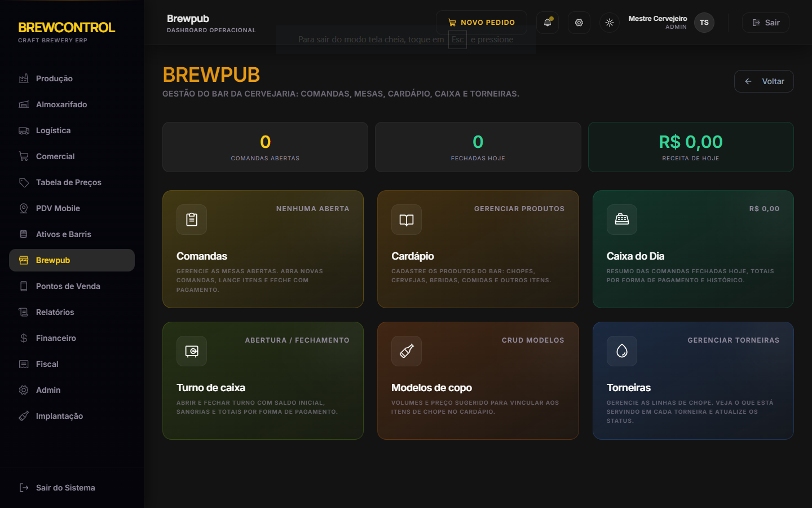This screenshot has width=812, height=508.
Task: Open Ativos e Barris menu item
Action: click(72, 234)
